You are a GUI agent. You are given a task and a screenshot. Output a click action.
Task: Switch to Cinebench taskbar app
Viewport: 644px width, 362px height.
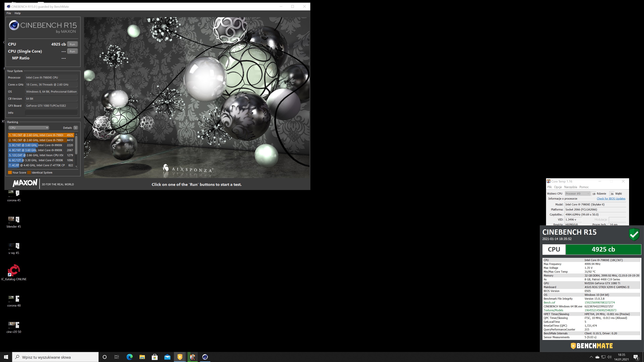point(205,357)
